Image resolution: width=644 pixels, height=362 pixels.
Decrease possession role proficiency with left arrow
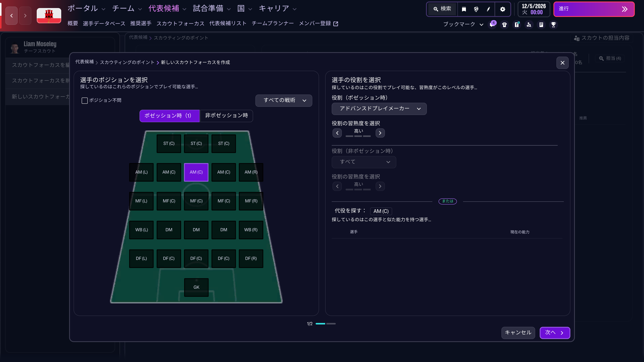tap(337, 133)
